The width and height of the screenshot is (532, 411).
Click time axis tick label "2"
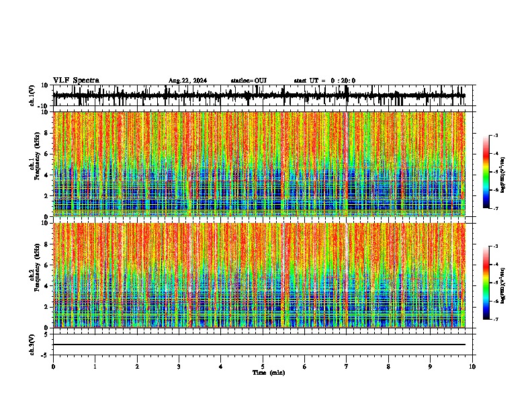click(x=137, y=367)
